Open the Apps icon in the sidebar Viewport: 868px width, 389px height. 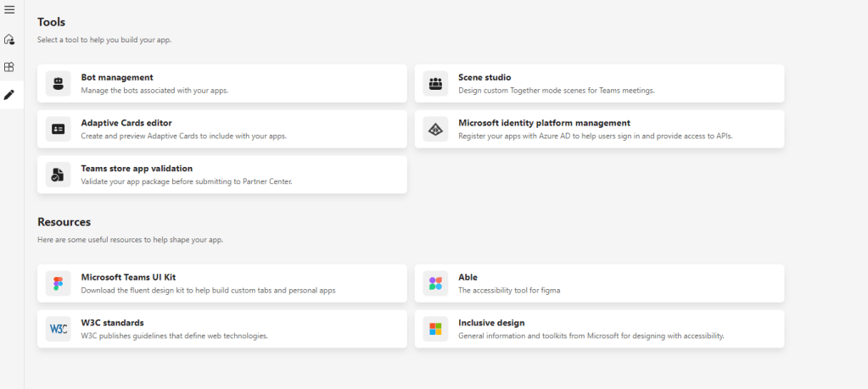(9, 67)
